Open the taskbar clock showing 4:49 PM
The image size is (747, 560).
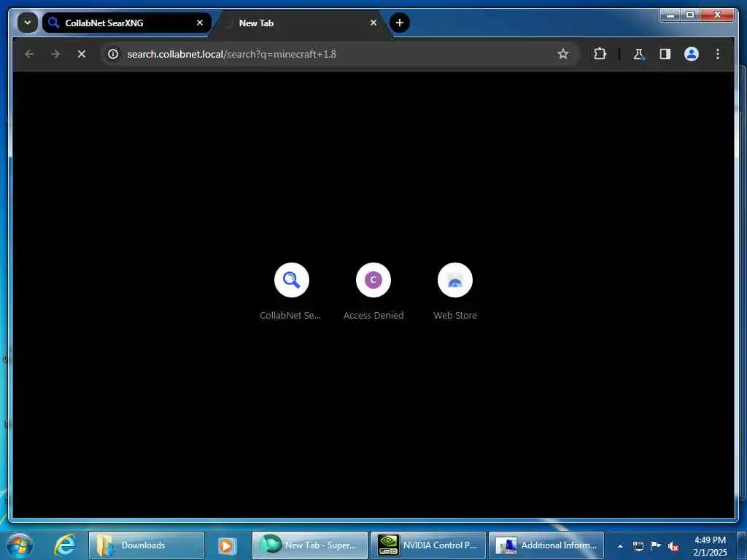click(710, 546)
